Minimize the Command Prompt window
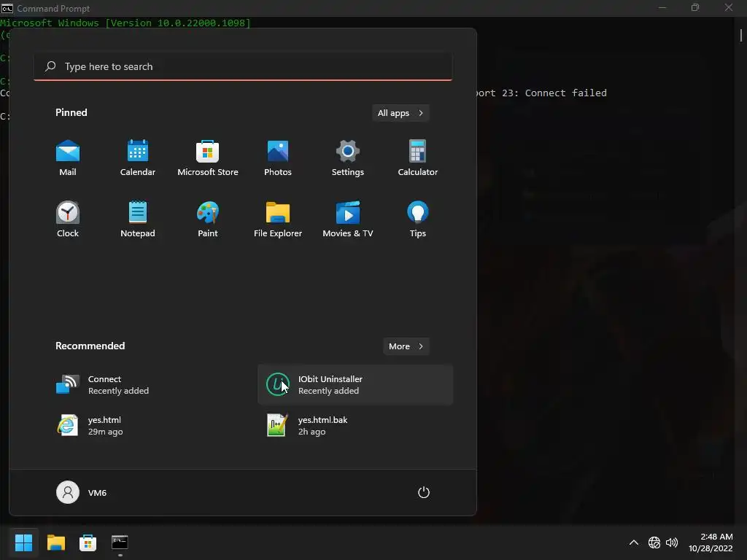Screen dimensions: 747x560 (x=662, y=7)
